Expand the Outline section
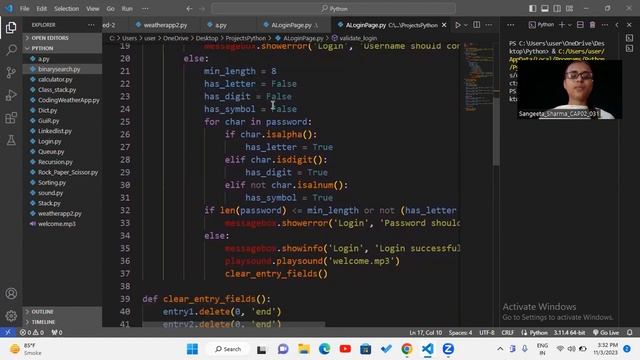 coord(62,311)
